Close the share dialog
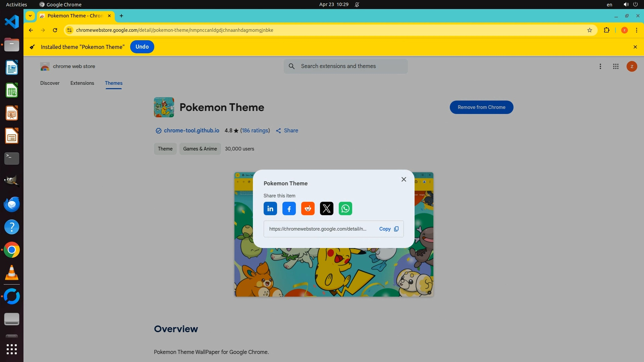644x362 pixels. [x=404, y=179]
